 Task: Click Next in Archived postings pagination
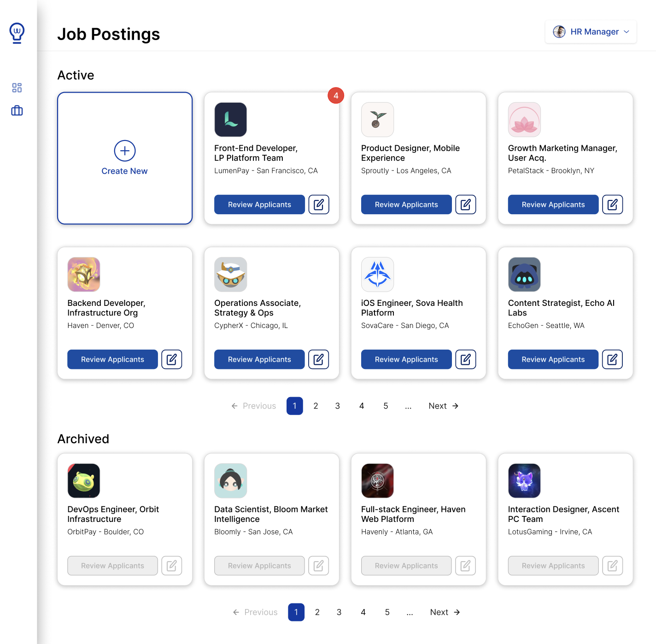pos(445,612)
